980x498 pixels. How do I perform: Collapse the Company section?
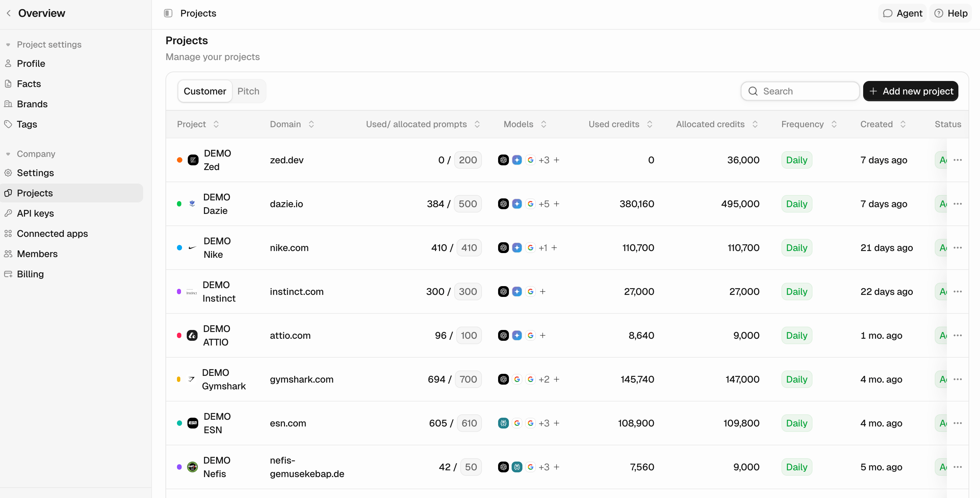click(8, 154)
